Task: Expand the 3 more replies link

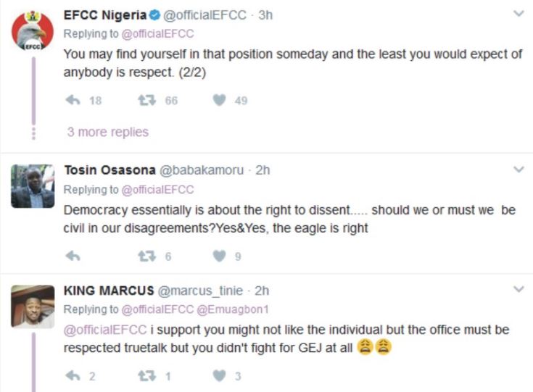Action: [x=107, y=132]
